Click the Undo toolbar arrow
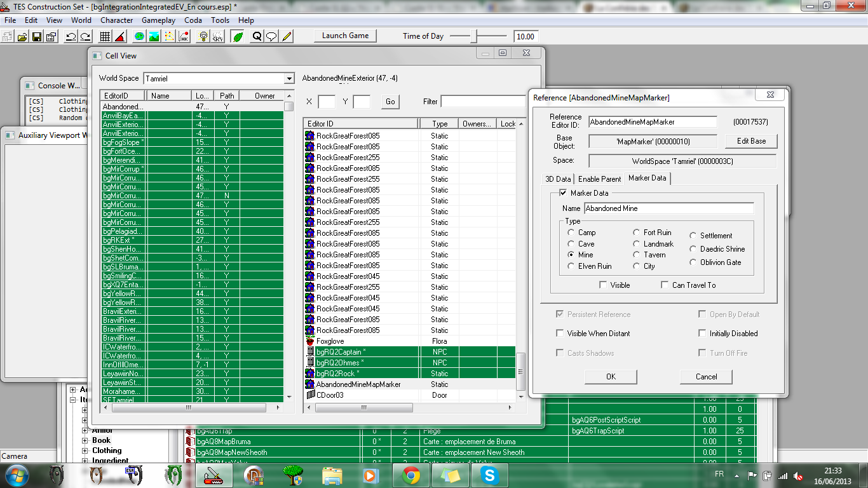Screen dimensions: 868x488 (x=71, y=36)
